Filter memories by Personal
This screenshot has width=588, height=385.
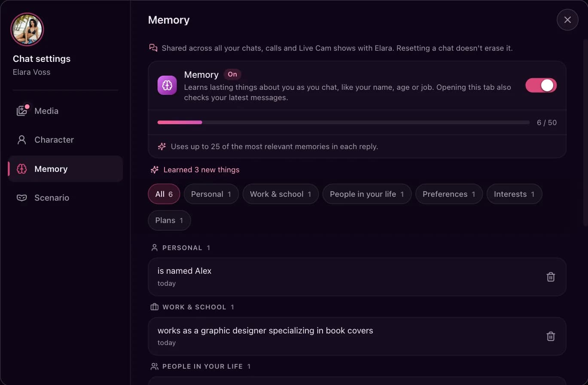pos(211,194)
